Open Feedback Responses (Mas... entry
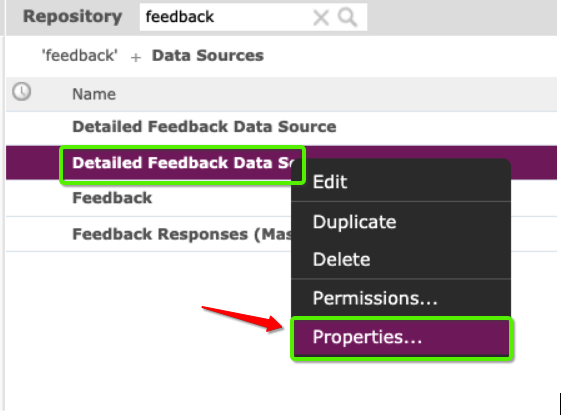The image size is (561, 418). (182, 234)
